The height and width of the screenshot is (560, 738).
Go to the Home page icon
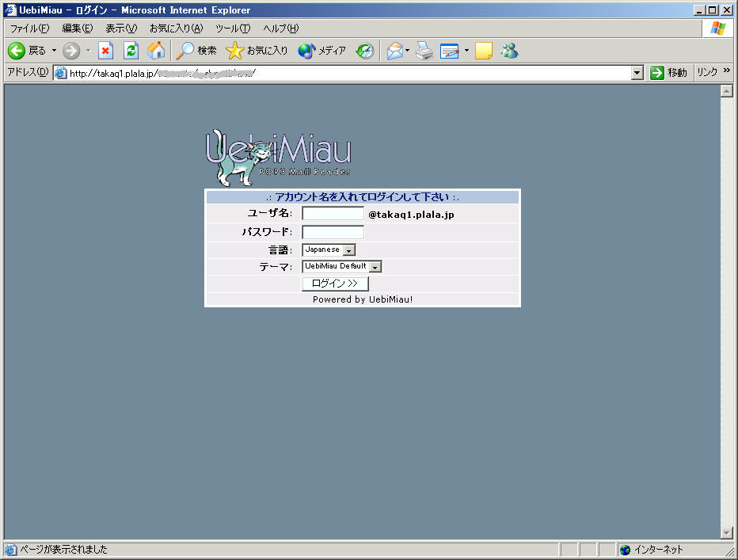coord(156,51)
